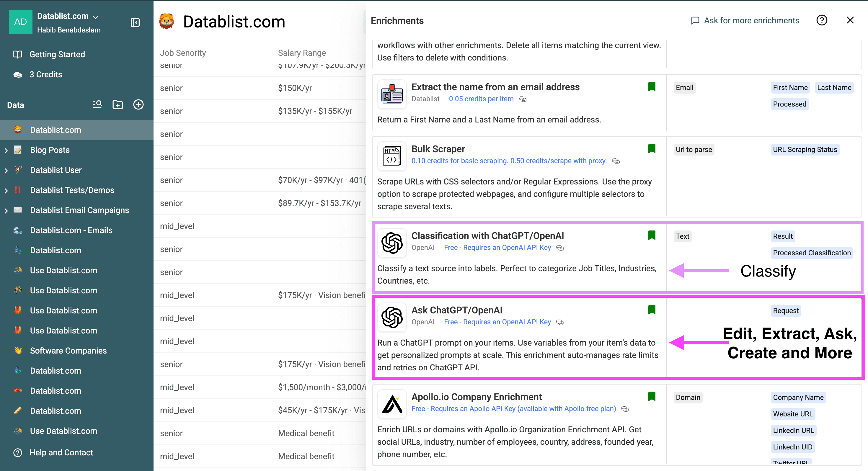Open the workspace dropdown next to Datablist.com

point(96,16)
